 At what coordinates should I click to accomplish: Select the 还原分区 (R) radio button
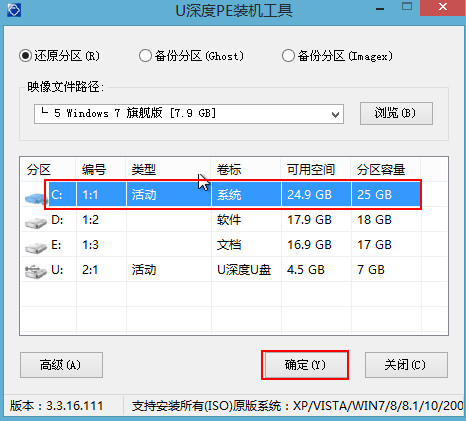pos(26,56)
